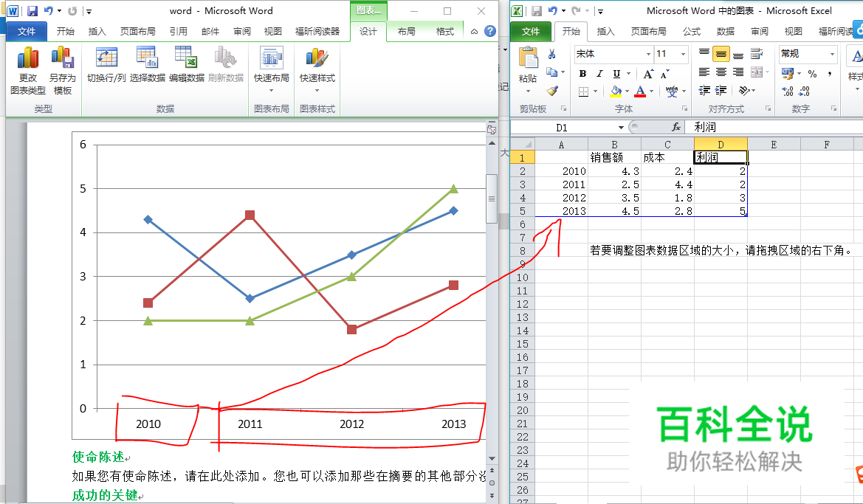The image size is (863, 504).
Task: Switch to Excel's 公式 tab
Action: click(x=691, y=32)
